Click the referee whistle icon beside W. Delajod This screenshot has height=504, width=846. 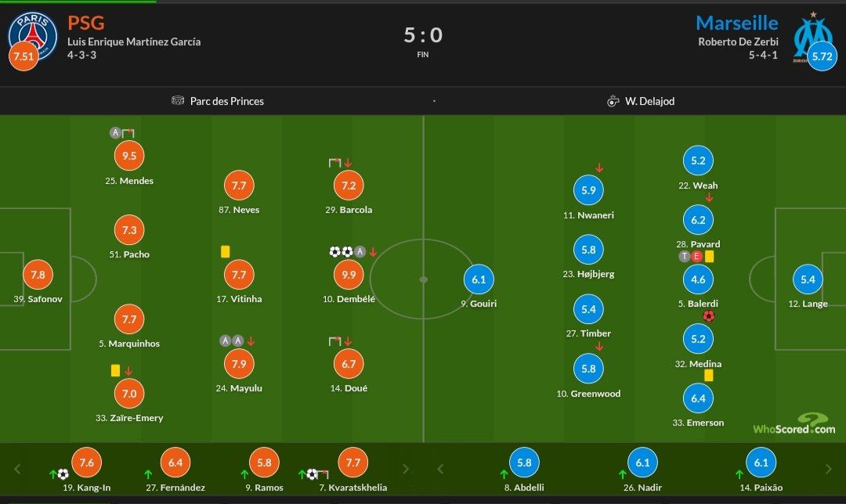coord(613,101)
